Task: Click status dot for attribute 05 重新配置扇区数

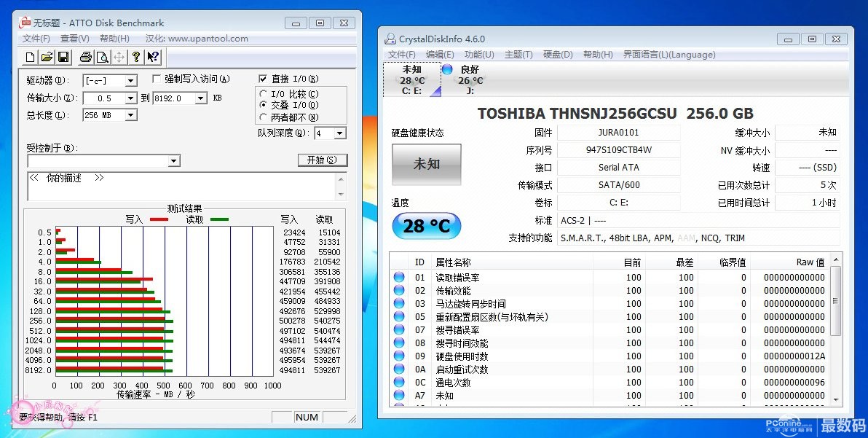Action: [398, 317]
